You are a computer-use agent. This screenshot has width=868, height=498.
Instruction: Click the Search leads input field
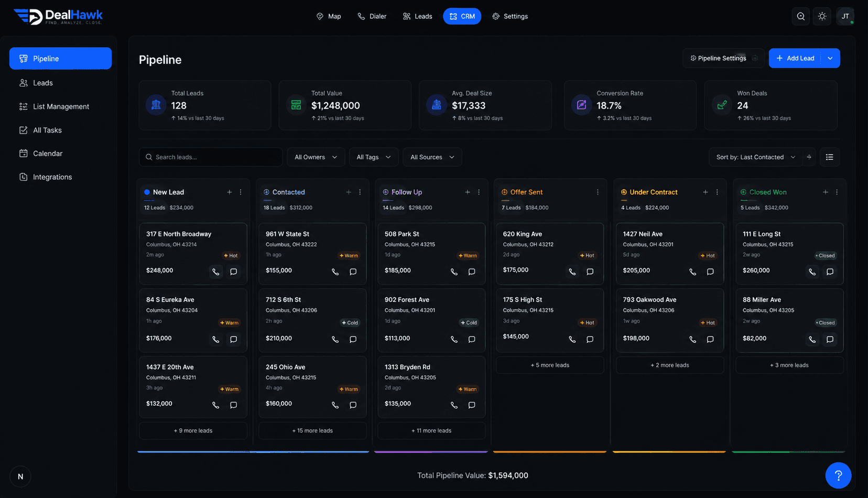[211, 157]
